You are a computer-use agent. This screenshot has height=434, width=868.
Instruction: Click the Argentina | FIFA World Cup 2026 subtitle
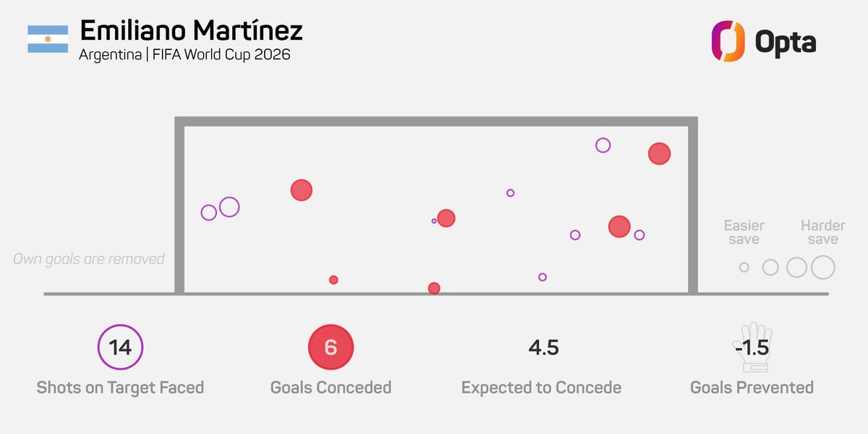[184, 54]
